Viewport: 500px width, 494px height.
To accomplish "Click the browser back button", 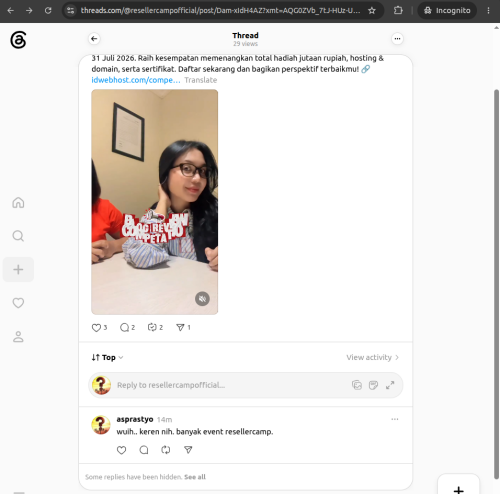I will [x=11, y=11].
